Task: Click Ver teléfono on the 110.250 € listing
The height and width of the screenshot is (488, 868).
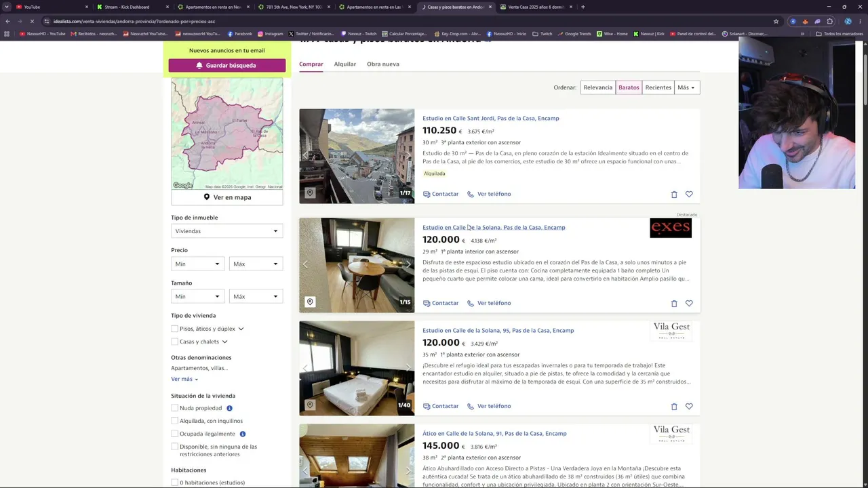Action: [489, 195]
